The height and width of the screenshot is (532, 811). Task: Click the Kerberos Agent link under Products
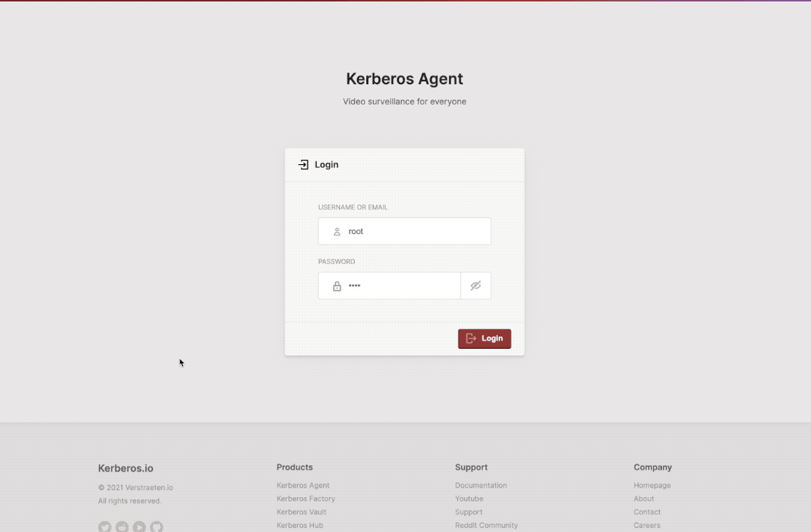pos(303,485)
